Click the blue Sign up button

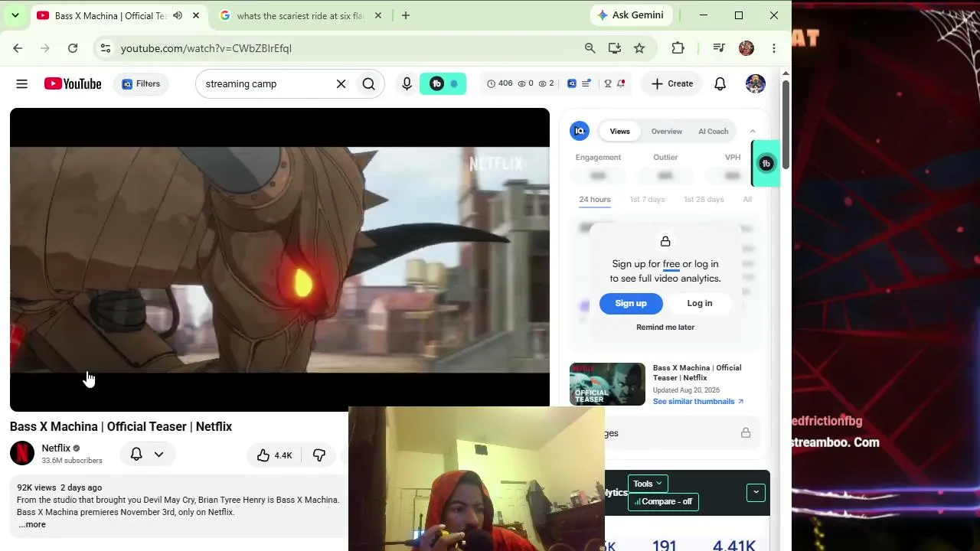631,304
